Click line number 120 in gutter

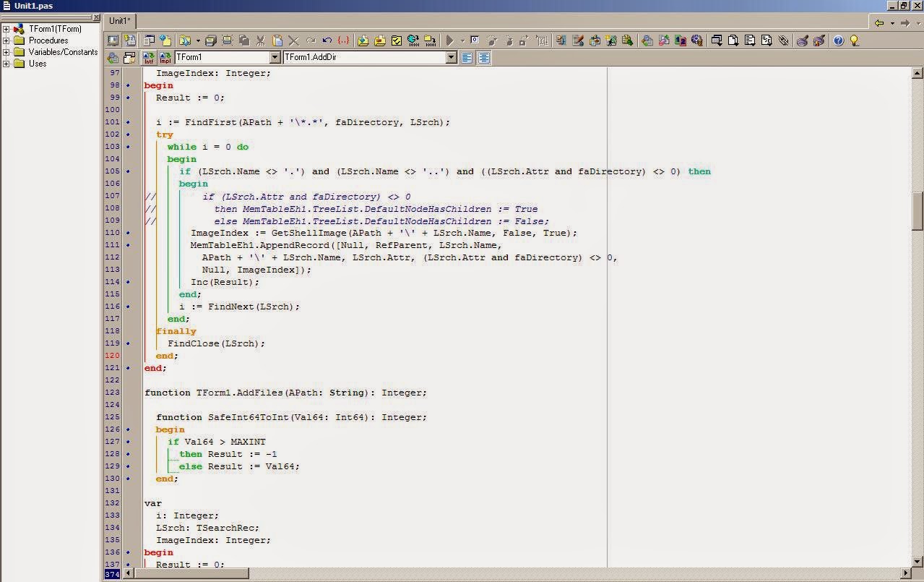pos(112,356)
